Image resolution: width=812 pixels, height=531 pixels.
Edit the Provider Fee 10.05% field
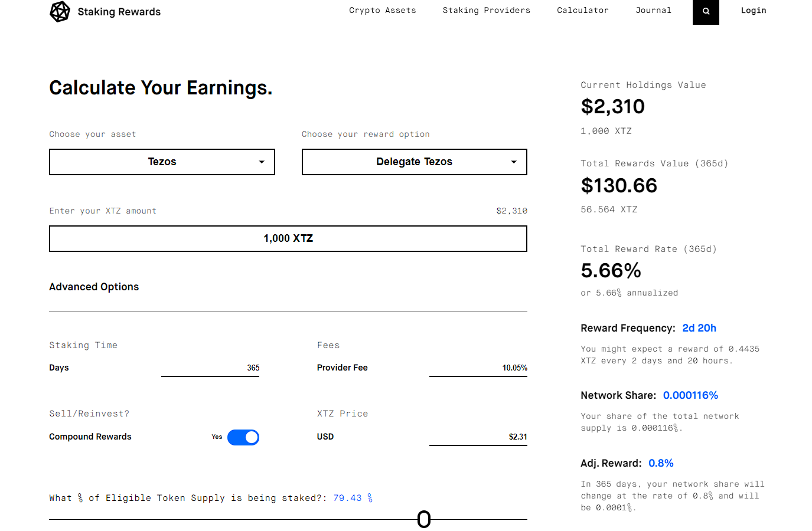pos(478,368)
